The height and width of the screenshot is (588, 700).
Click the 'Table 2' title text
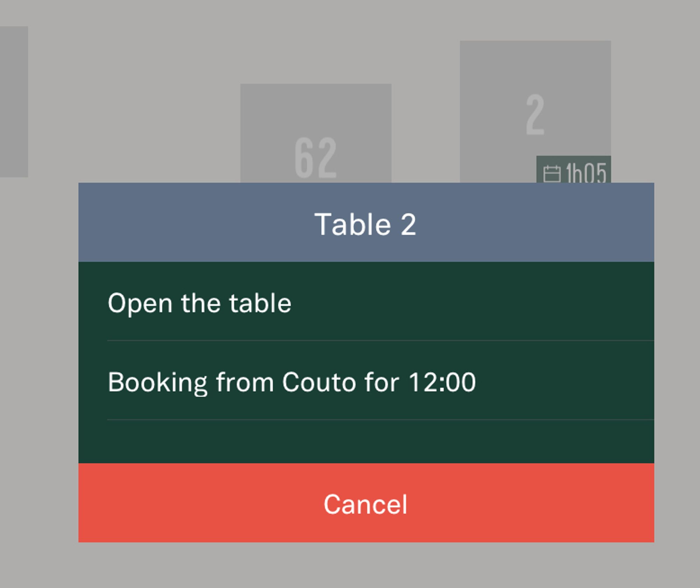366,224
